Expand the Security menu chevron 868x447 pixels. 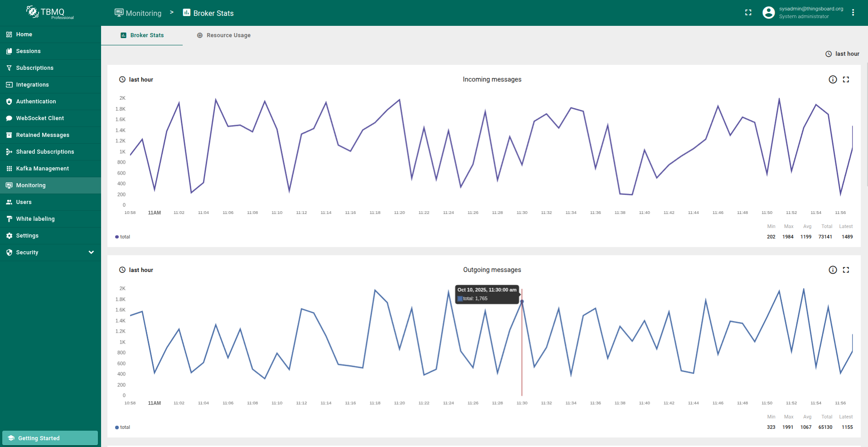[91, 253]
